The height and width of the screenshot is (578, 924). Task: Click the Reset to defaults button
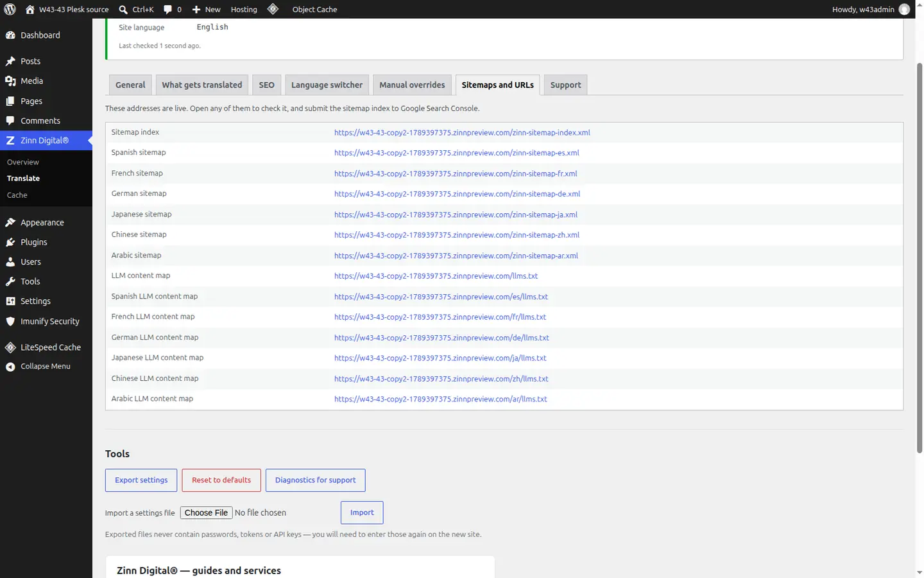[x=221, y=480]
